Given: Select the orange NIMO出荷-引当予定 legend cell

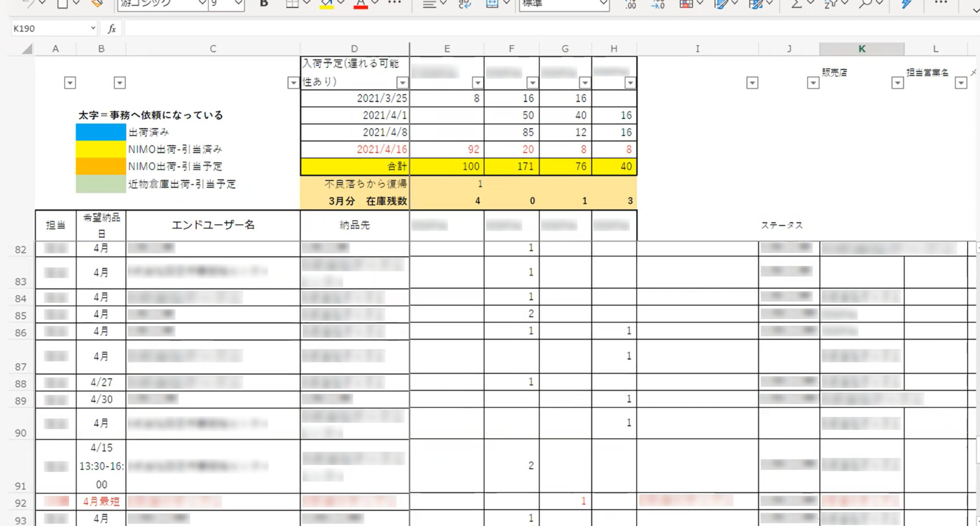Looking at the screenshot, I should [101, 166].
